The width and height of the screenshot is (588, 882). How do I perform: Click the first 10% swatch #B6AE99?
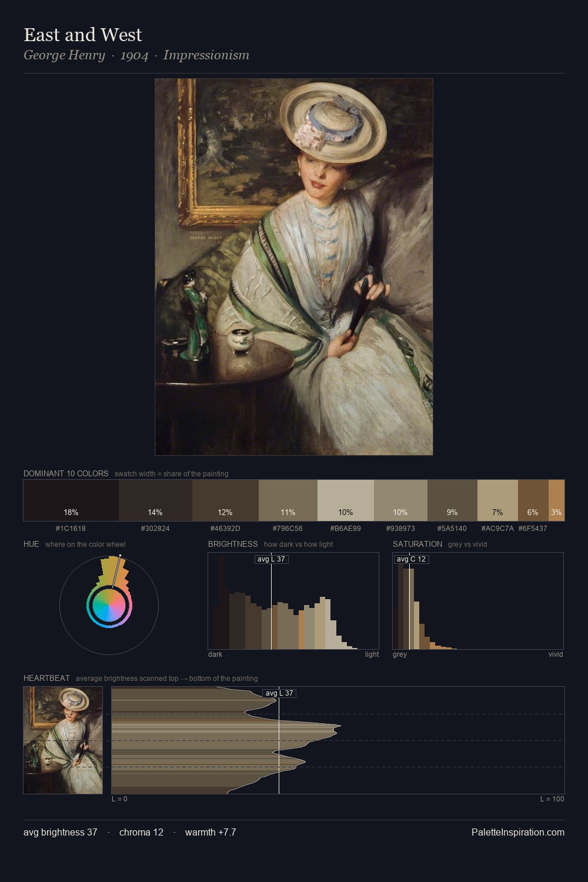(x=346, y=500)
